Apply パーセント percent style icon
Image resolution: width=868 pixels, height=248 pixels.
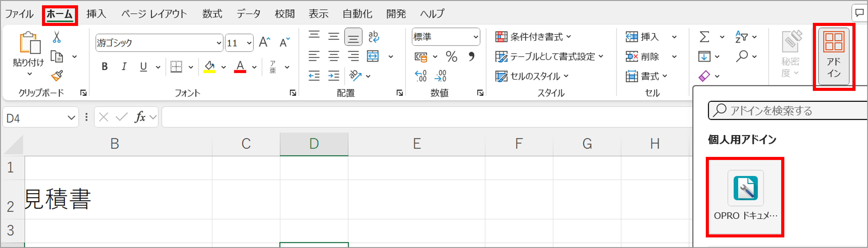(452, 56)
